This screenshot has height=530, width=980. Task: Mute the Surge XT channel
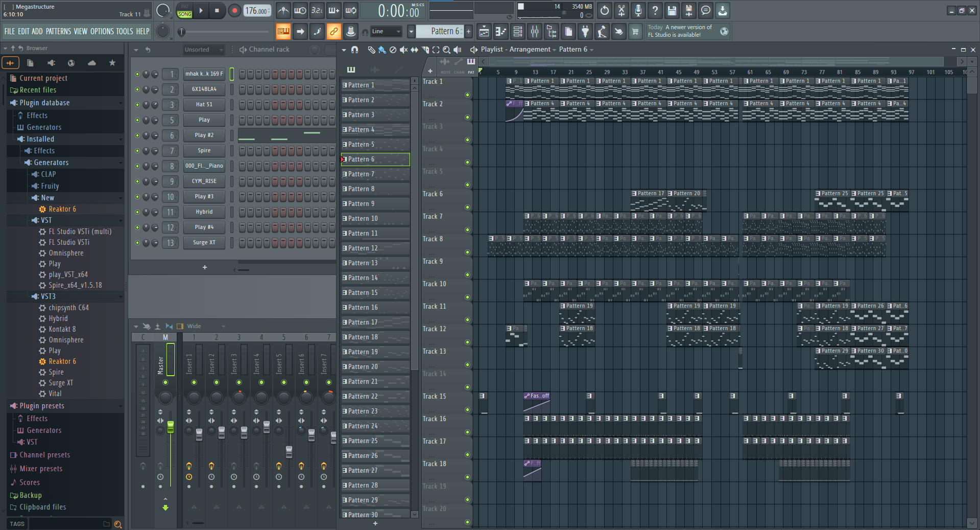[137, 243]
